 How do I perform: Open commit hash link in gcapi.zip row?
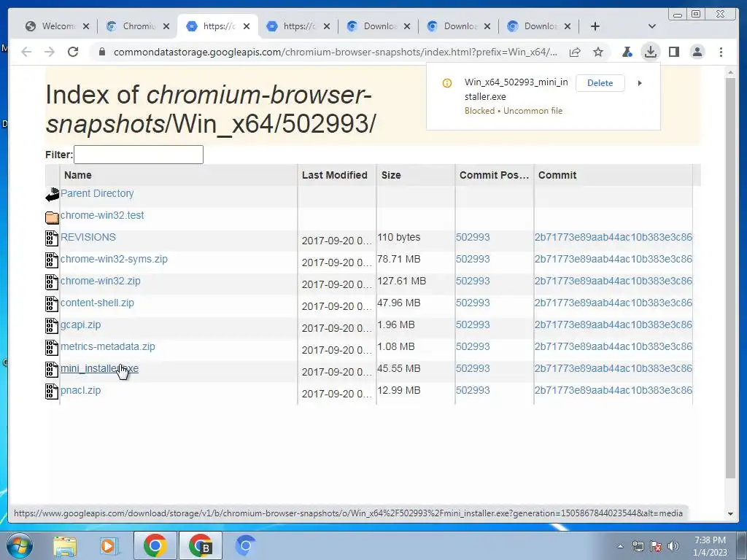point(613,324)
